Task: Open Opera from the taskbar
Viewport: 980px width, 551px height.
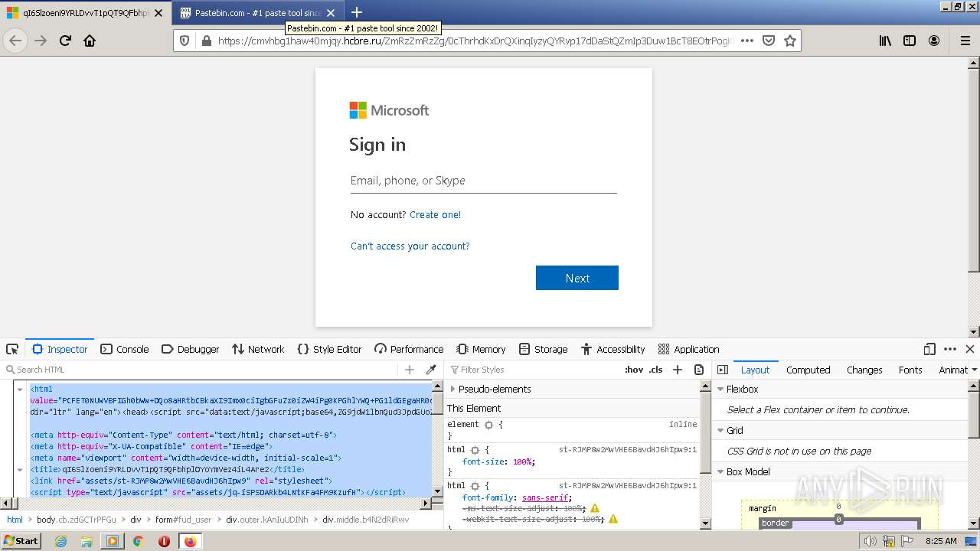Action: coord(164,541)
